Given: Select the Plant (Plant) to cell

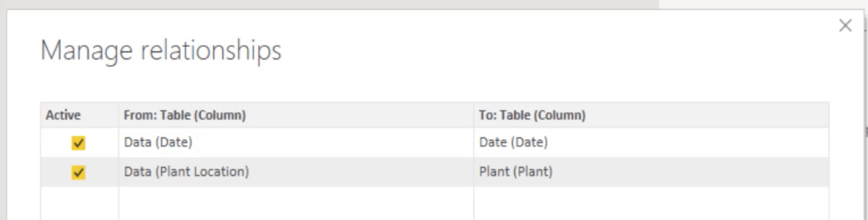Looking at the screenshot, I should click(651, 173).
